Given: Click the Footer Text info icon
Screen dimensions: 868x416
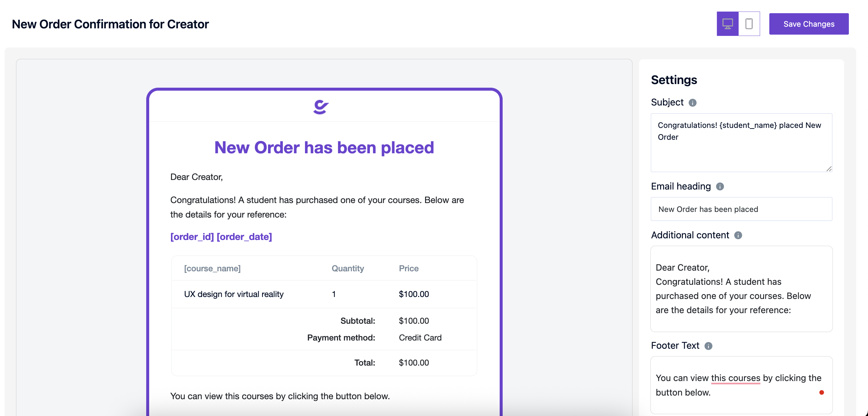Looking at the screenshot, I should coord(708,346).
